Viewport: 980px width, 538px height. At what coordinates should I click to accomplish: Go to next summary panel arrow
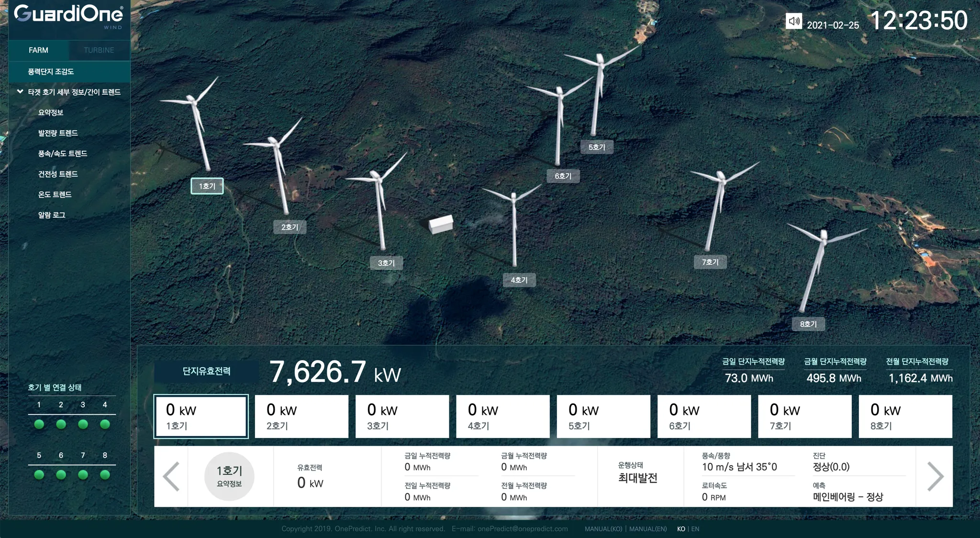(935, 476)
